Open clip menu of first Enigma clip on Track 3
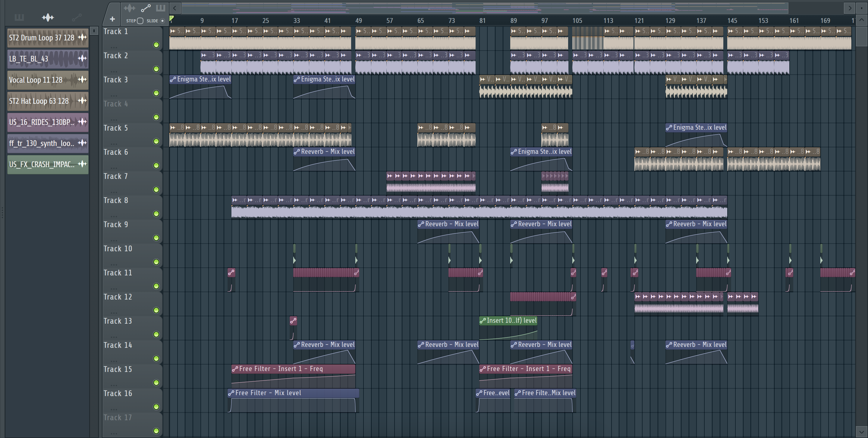Viewport: 868px width, 438px height. click(173, 80)
